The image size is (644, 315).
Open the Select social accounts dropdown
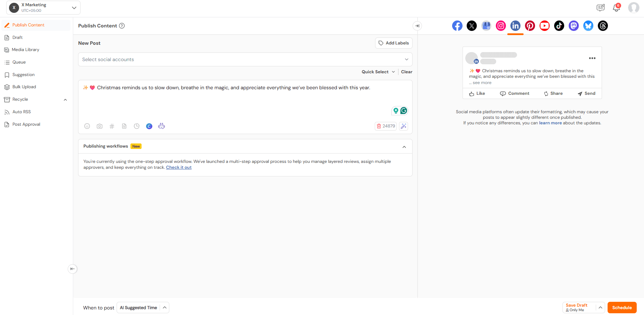[245, 59]
